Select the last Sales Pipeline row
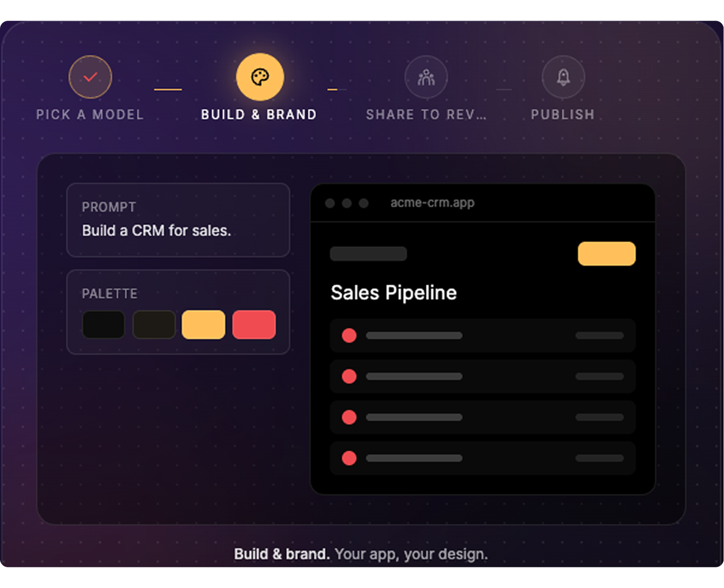 [483, 458]
